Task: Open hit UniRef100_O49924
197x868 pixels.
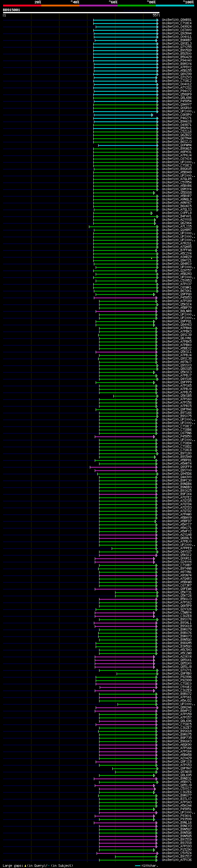Action: click(x=177, y=26)
